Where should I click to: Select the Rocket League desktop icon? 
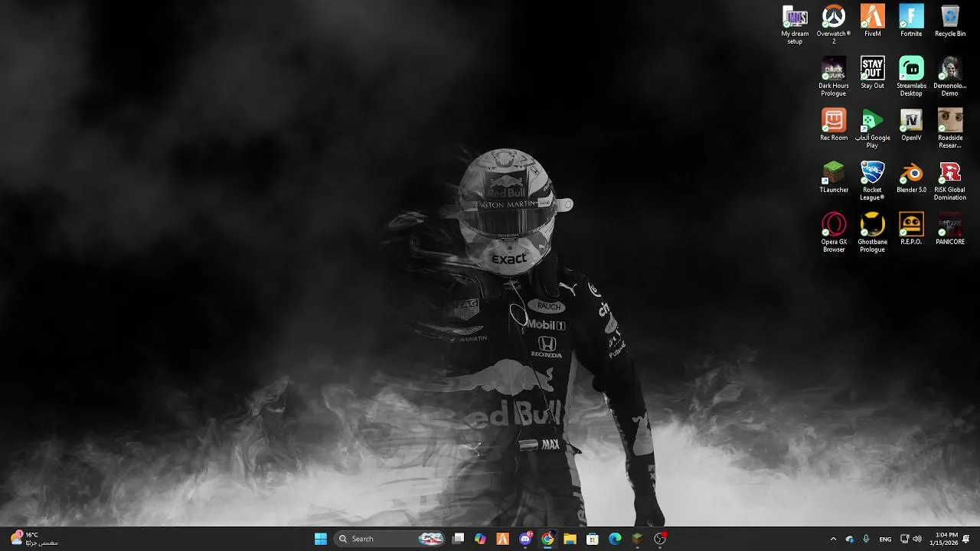tap(873, 181)
